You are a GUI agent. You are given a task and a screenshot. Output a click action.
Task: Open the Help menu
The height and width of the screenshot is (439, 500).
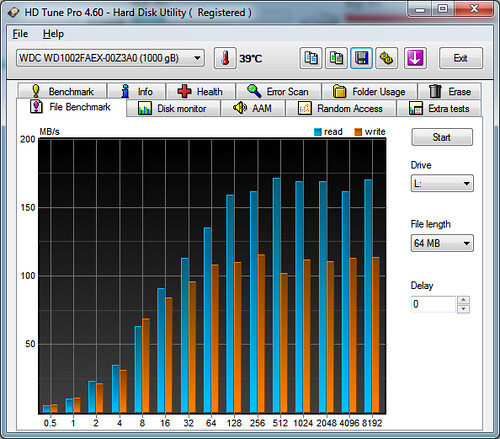click(x=53, y=34)
